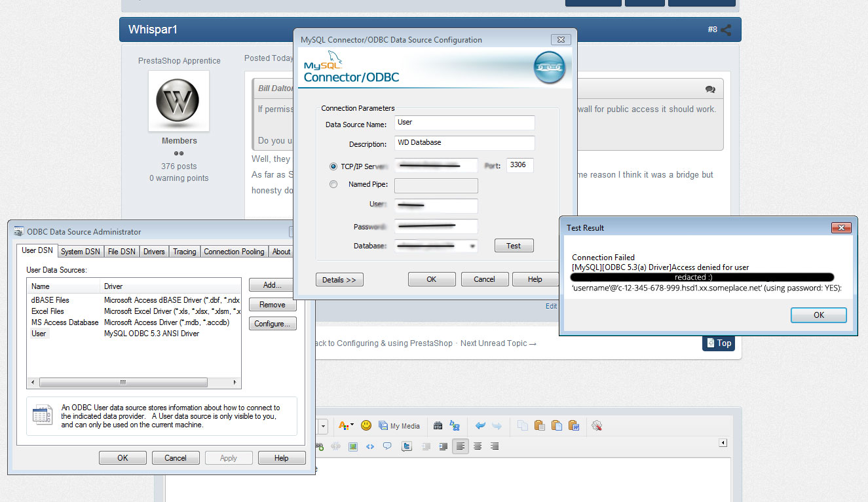Center-align text in the editor
The image size is (868, 502).
(478, 446)
